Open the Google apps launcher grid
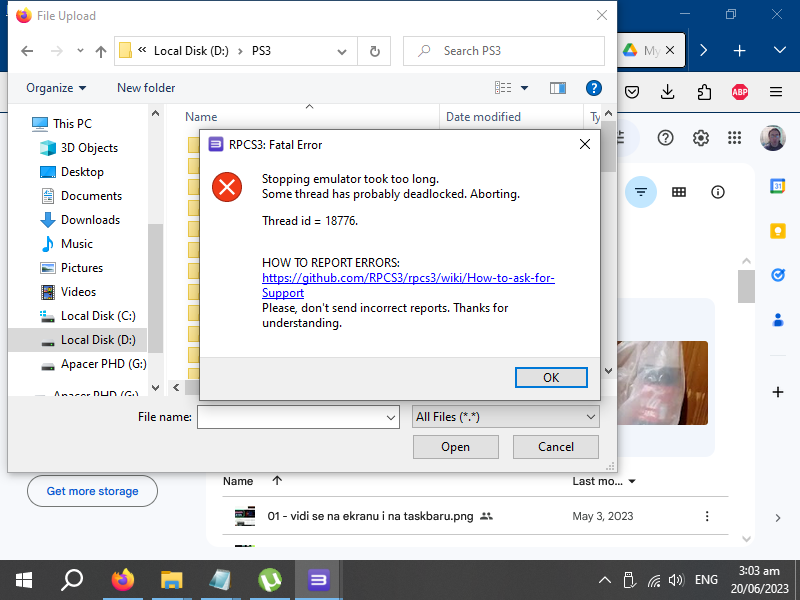Screen dimensions: 800x600 click(x=735, y=139)
